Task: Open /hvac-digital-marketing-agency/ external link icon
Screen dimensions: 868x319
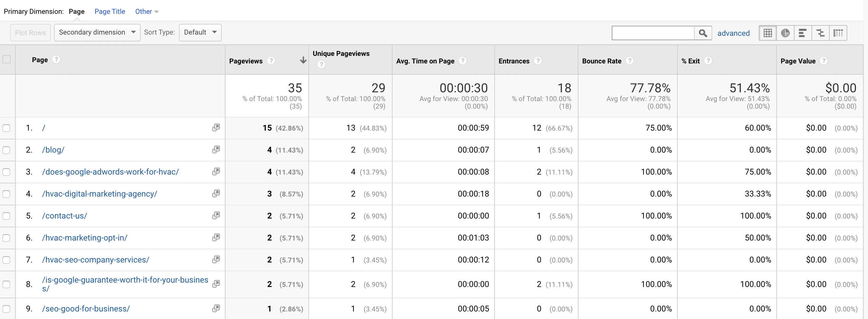Action: pyautogui.click(x=216, y=193)
